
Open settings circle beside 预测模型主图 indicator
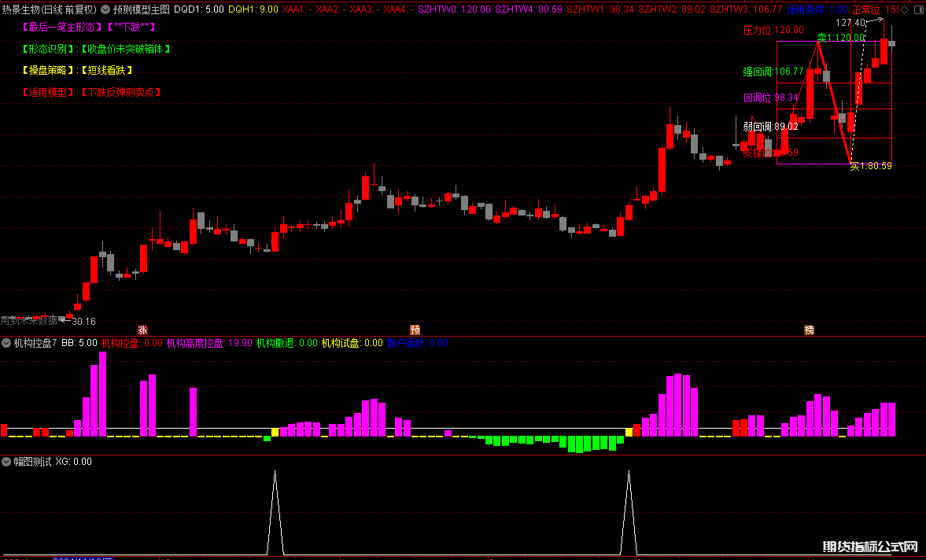[105, 9]
